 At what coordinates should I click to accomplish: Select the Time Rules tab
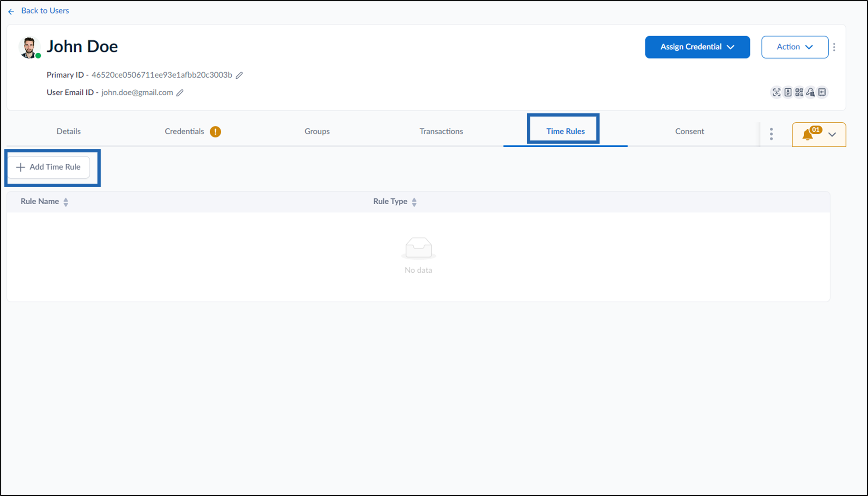point(565,131)
